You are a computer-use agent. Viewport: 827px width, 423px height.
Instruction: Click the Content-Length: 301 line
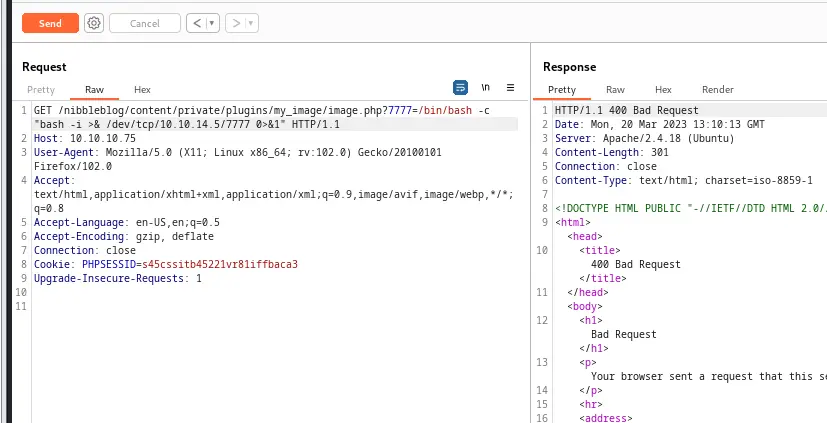612,152
